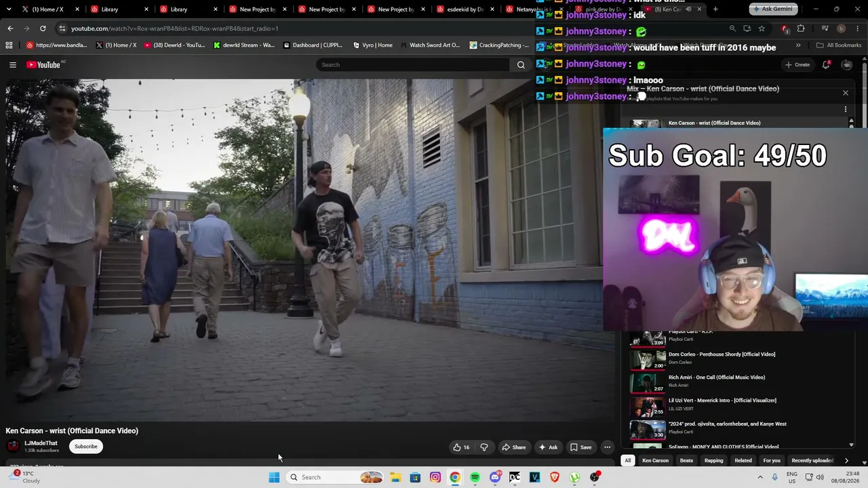This screenshot has width=868, height=488.
Task: Open the Vyro Home bookmark
Action: 373,45
